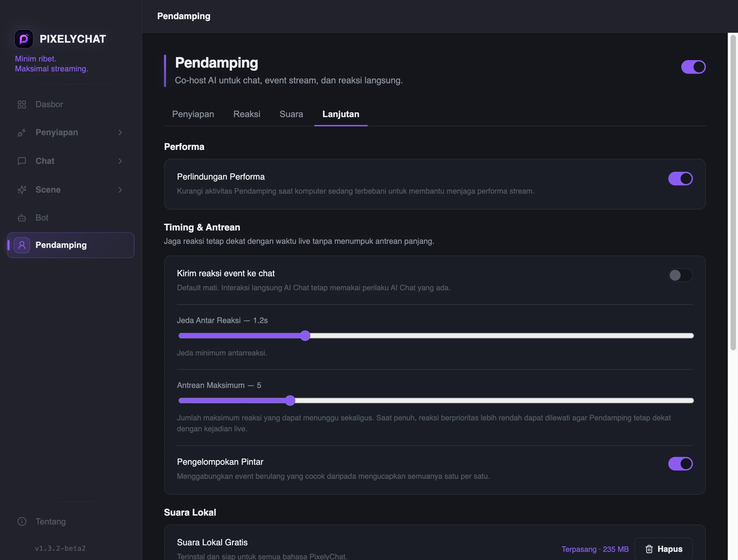Click the PIXELYCHAT brand title

[73, 39]
